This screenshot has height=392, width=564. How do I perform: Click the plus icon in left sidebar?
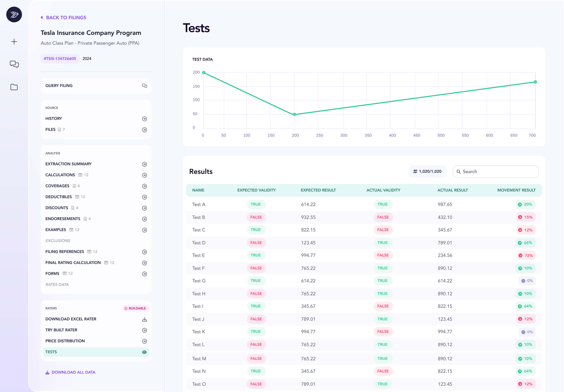[14, 42]
